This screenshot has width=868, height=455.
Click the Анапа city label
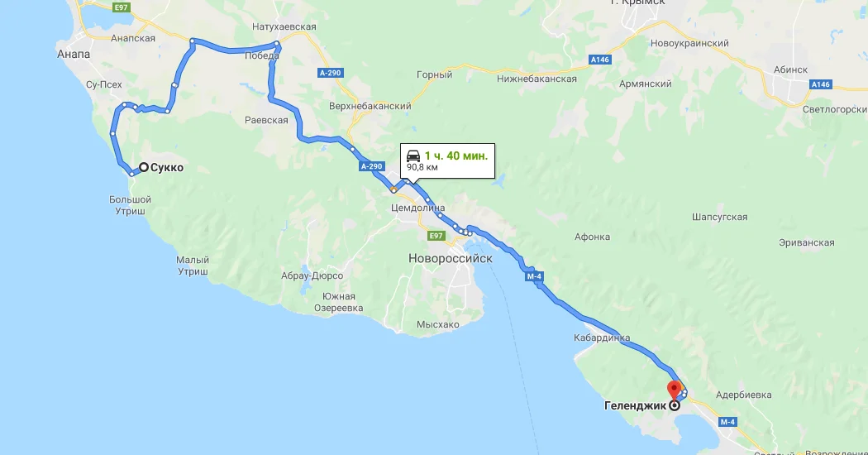(74, 54)
